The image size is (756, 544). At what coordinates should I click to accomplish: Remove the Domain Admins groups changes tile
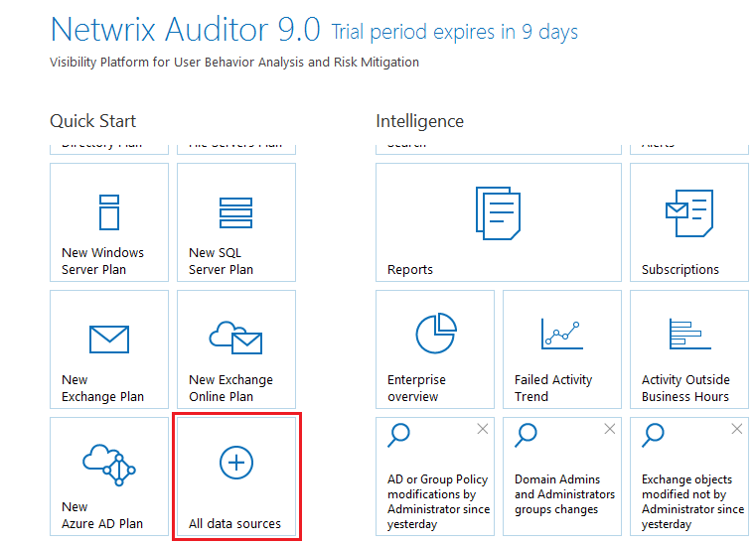(x=610, y=429)
